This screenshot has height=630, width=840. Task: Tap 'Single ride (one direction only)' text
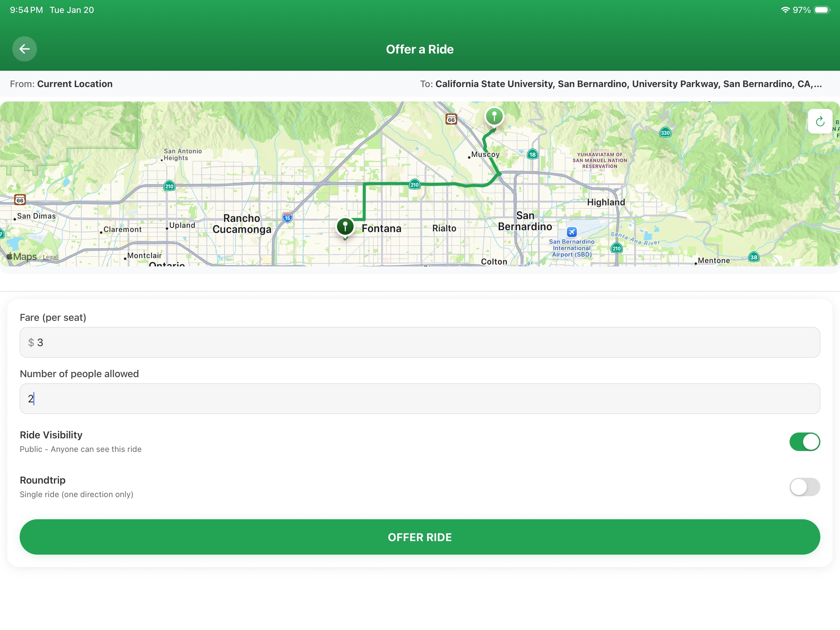[76, 494]
